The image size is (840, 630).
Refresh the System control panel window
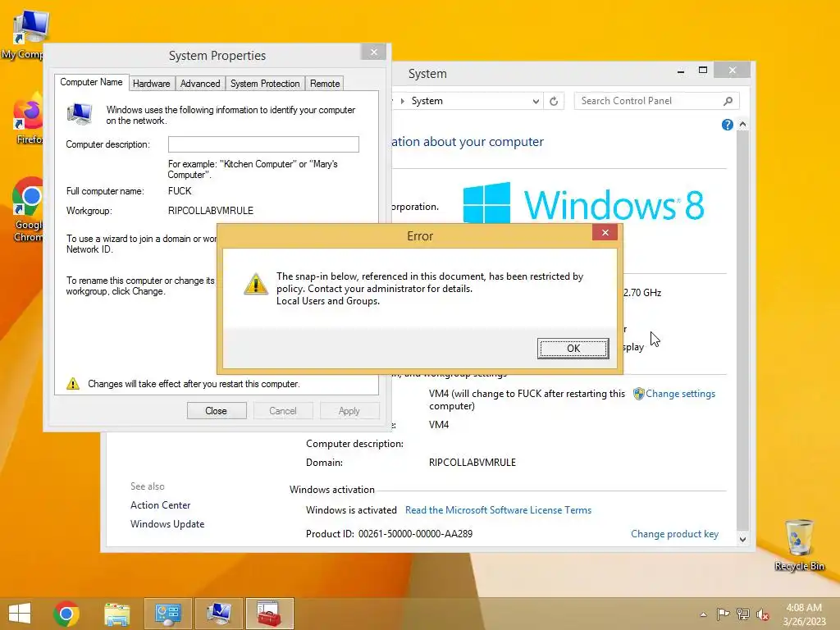pos(554,101)
